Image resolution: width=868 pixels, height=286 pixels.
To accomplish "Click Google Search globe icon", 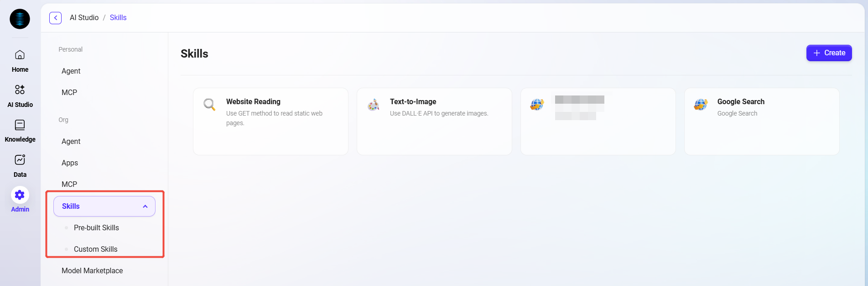I will pos(701,105).
